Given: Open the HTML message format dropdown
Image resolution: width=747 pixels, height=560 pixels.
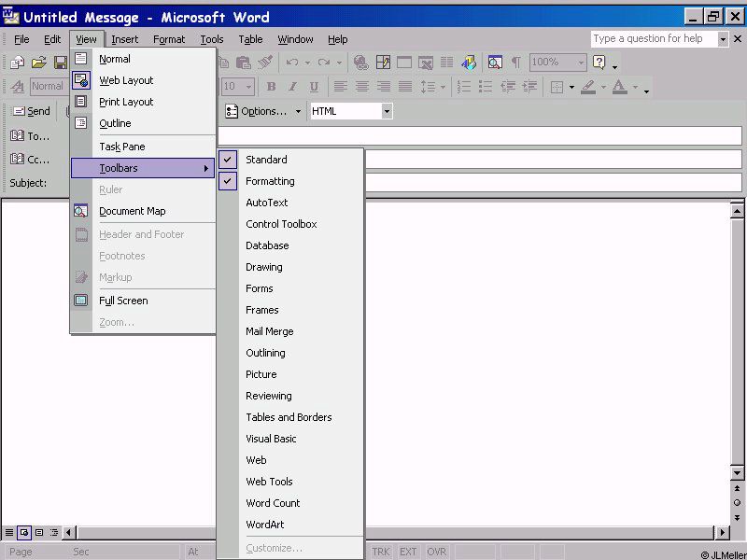Looking at the screenshot, I should point(387,111).
